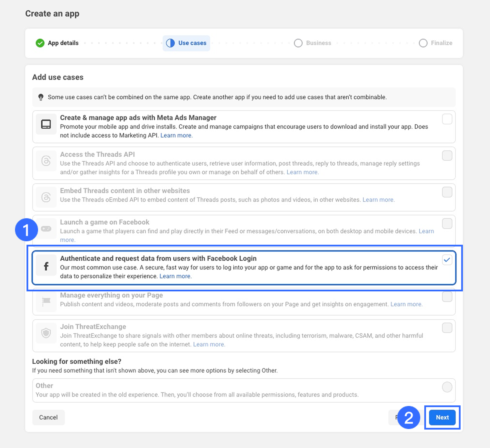Click the game controller icon
This screenshot has height=448, width=490.
click(46, 229)
